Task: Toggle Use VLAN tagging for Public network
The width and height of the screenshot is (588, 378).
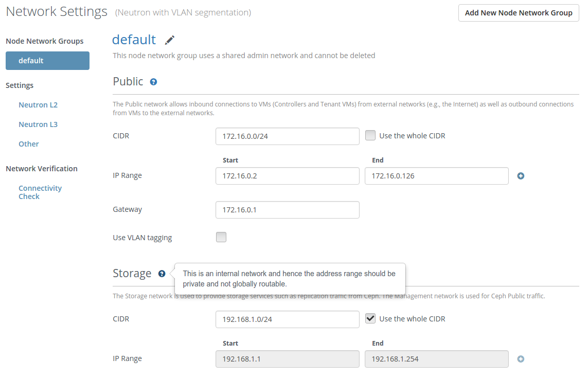Action: tap(221, 237)
